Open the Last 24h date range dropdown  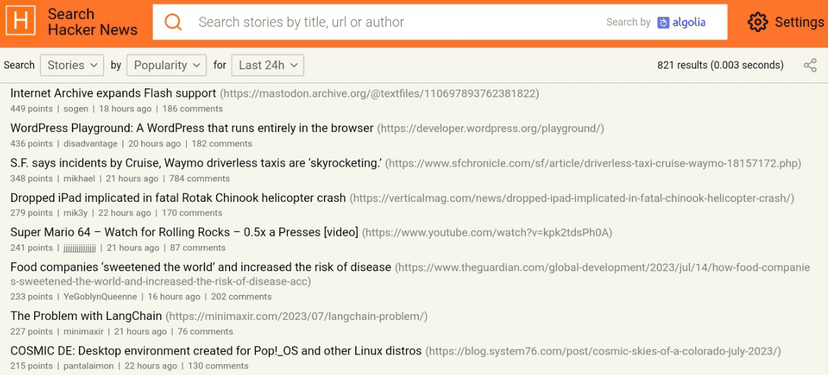[268, 65]
